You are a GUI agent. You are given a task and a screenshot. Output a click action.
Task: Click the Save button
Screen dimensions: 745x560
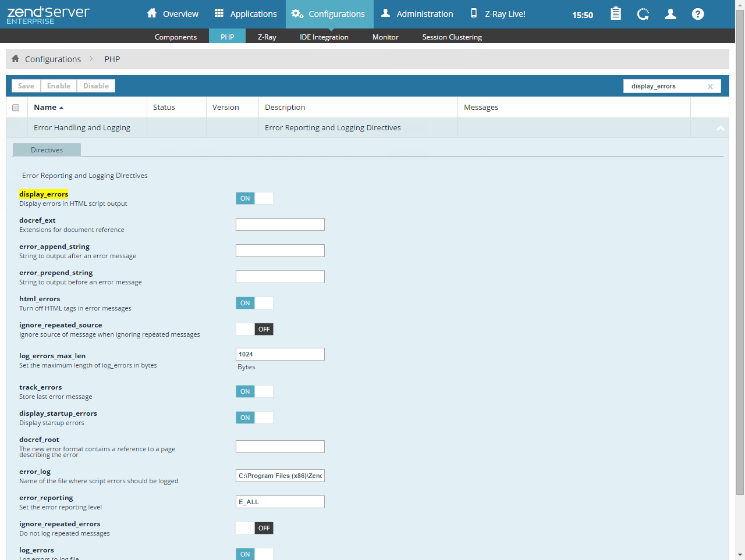26,86
